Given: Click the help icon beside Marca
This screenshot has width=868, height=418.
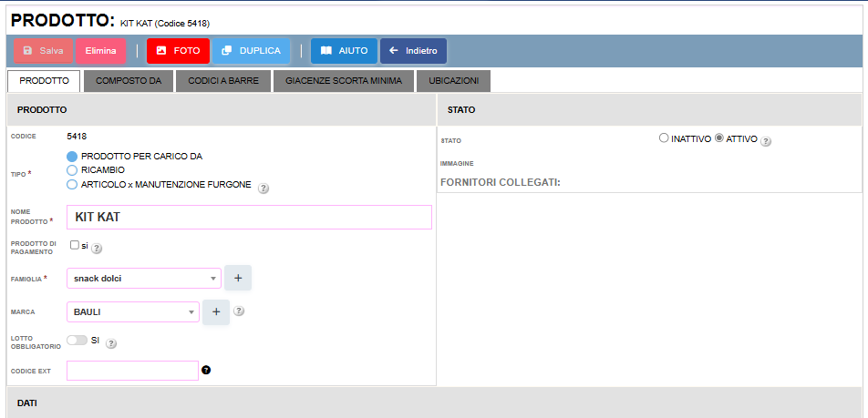Looking at the screenshot, I should [239, 311].
